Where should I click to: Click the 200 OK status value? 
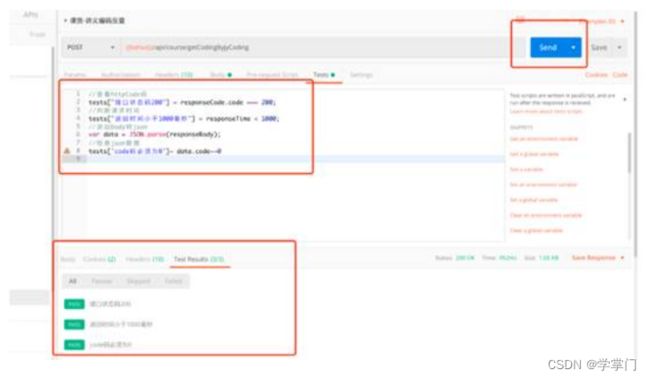465,258
